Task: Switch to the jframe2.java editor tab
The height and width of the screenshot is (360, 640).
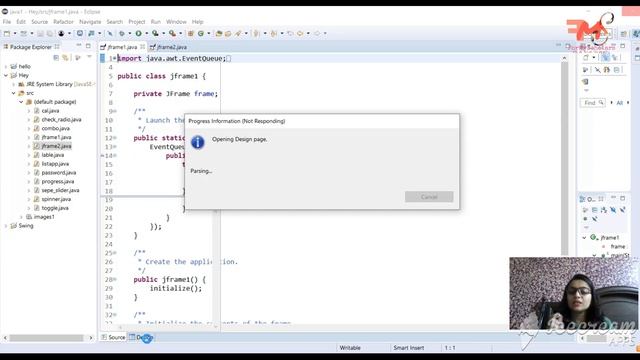Action: click(x=169, y=47)
